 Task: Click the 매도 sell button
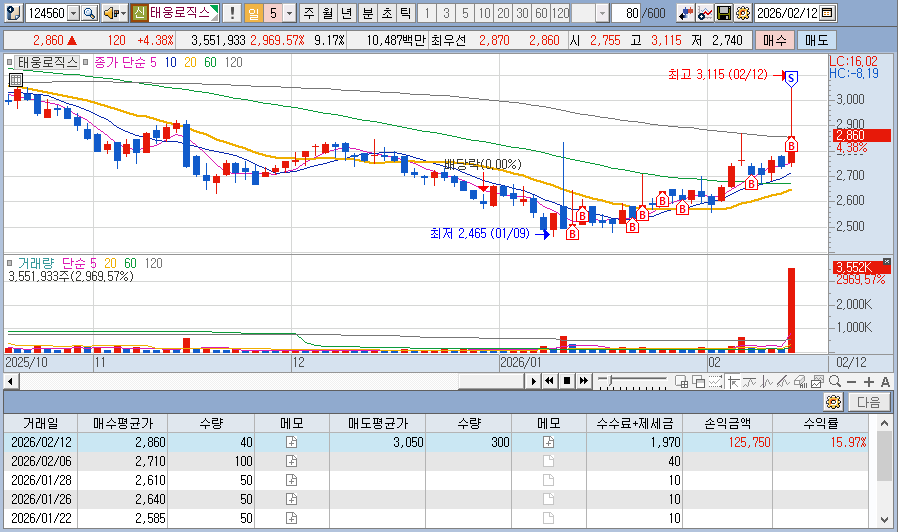817,40
